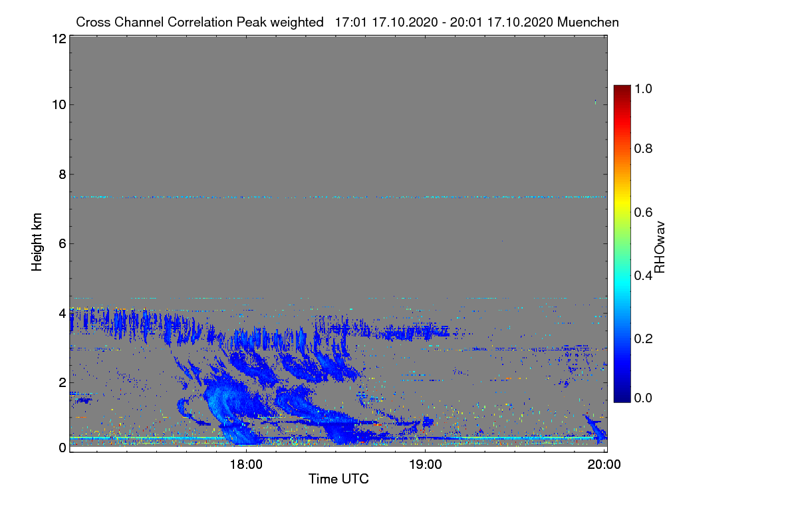Click the end time '20:01 17.10.2020' in title

pos(502,22)
